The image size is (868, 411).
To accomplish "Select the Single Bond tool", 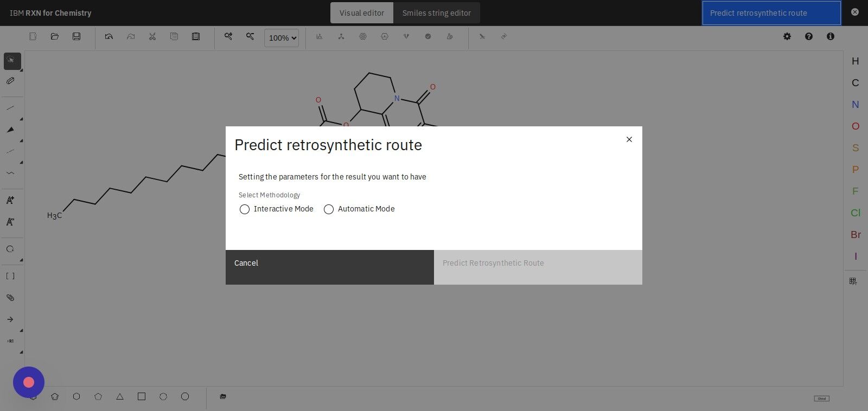I will pyautogui.click(x=10, y=108).
